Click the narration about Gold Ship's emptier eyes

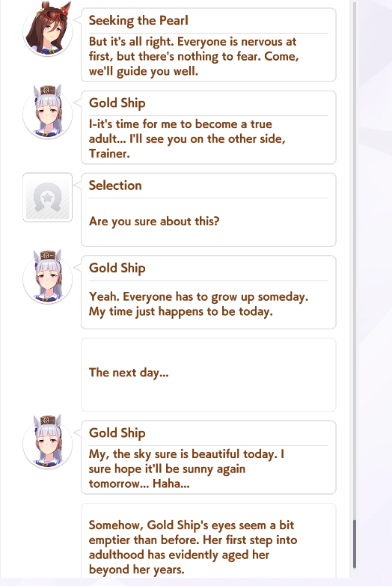193,547
